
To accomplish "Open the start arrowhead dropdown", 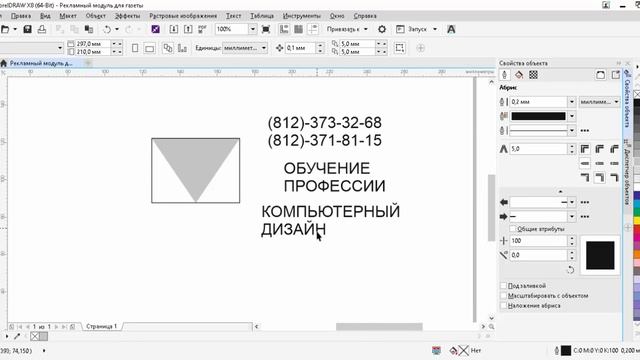I will (x=571, y=202).
